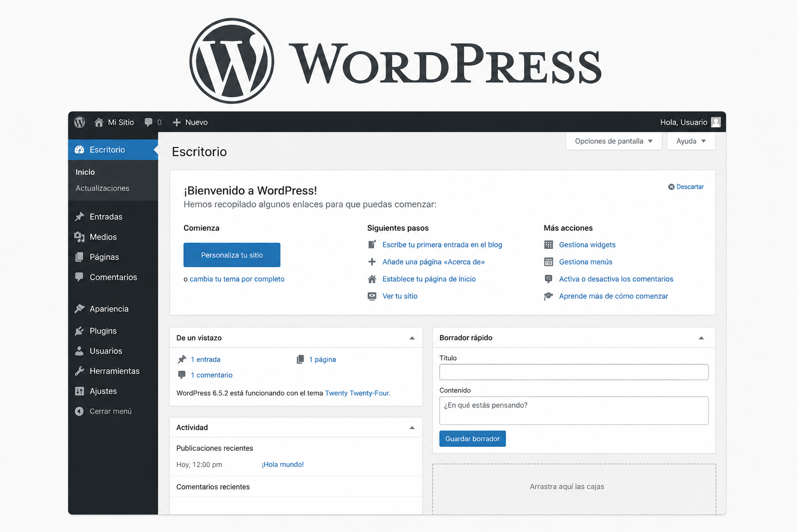Open Mi Sitio menu in admin bar
This screenshot has width=798, height=532.
point(114,122)
